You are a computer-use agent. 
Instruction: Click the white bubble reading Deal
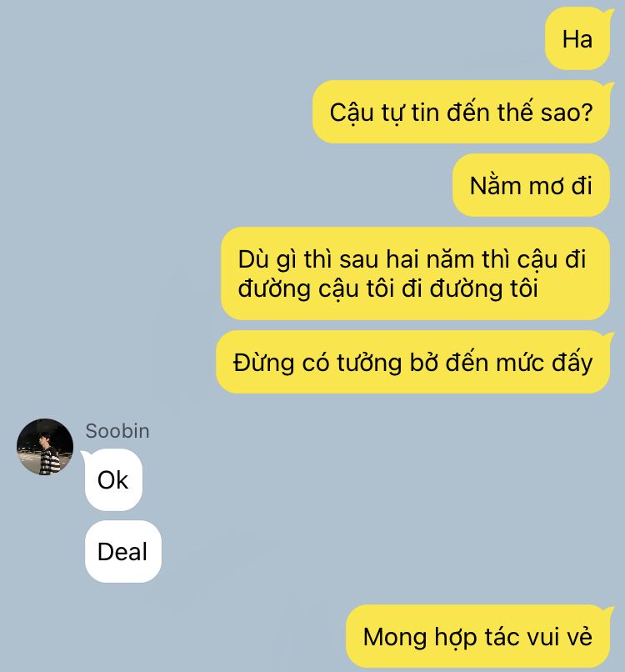click(x=123, y=551)
